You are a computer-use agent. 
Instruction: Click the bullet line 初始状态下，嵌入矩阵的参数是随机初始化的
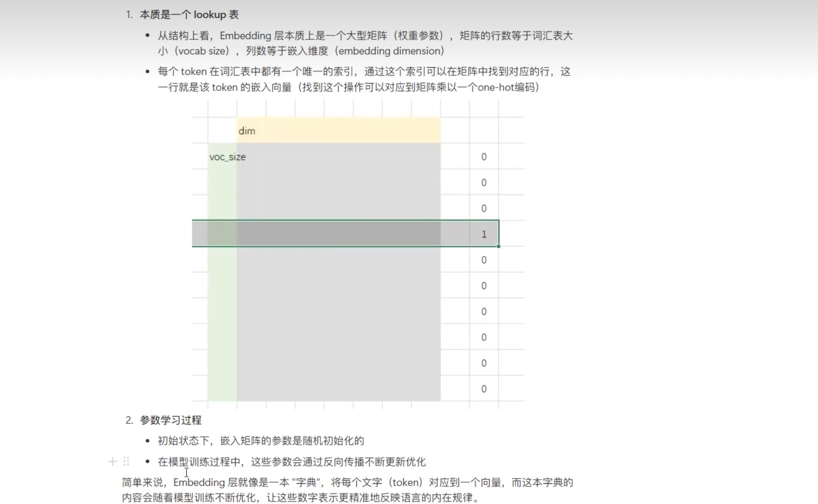coord(260,441)
